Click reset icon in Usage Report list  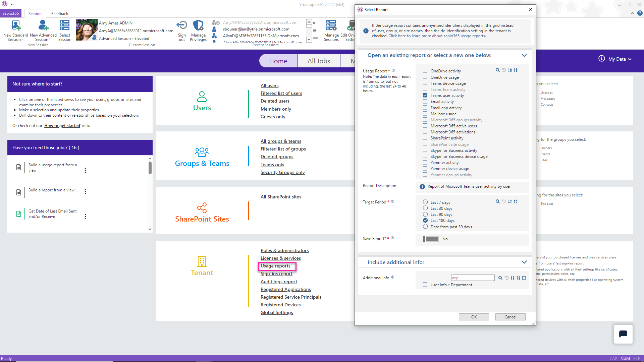click(504, 70)
